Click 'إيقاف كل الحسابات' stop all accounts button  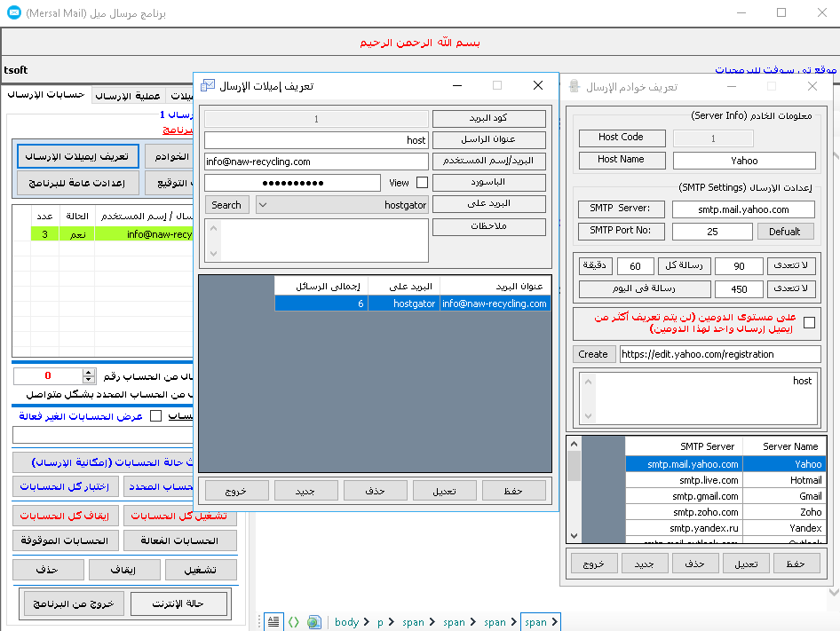pos(65,516)
